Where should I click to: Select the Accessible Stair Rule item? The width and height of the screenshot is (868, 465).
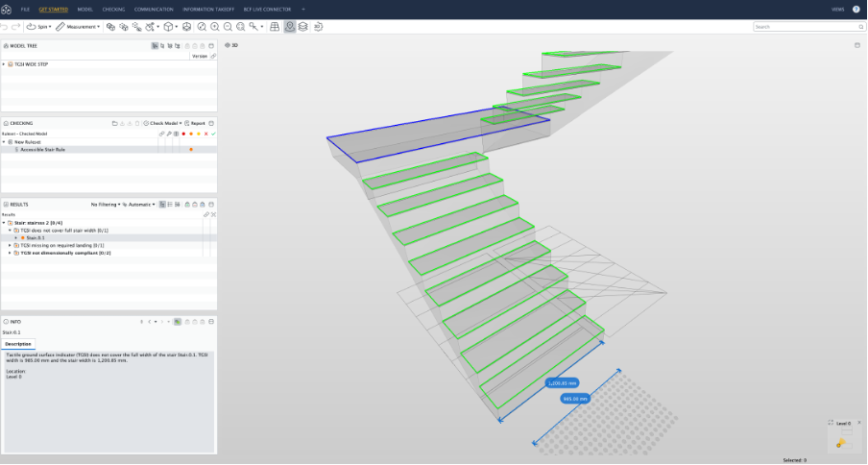pyautogui.click(x=42, y=150)
